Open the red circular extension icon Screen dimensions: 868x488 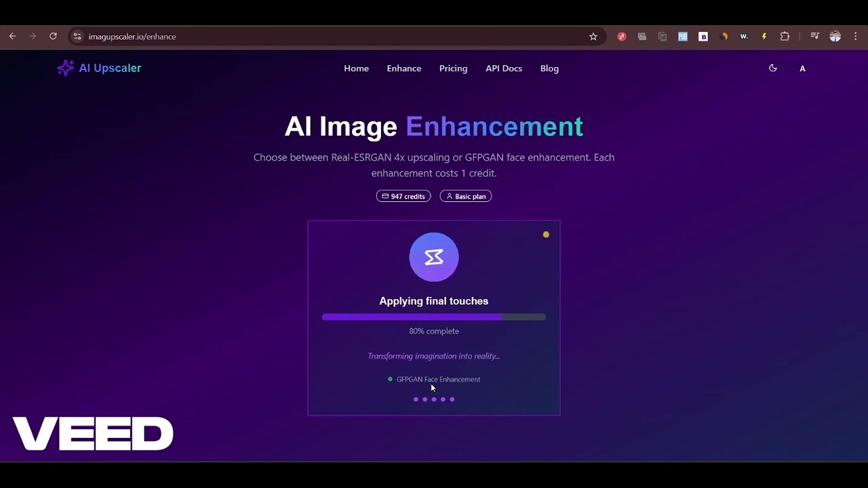tap(622, 37)
